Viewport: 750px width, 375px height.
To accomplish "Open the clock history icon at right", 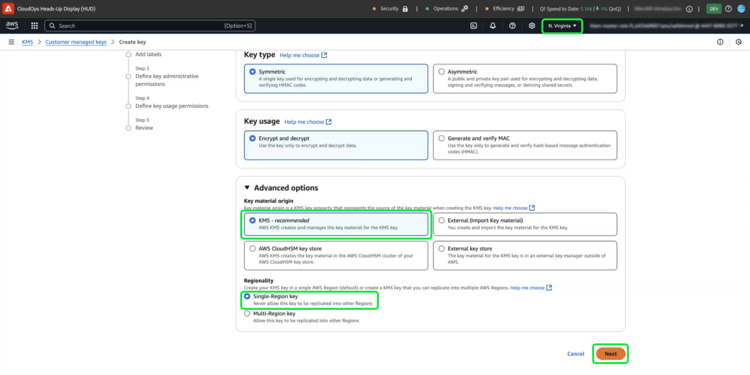I will coord(739,42).
